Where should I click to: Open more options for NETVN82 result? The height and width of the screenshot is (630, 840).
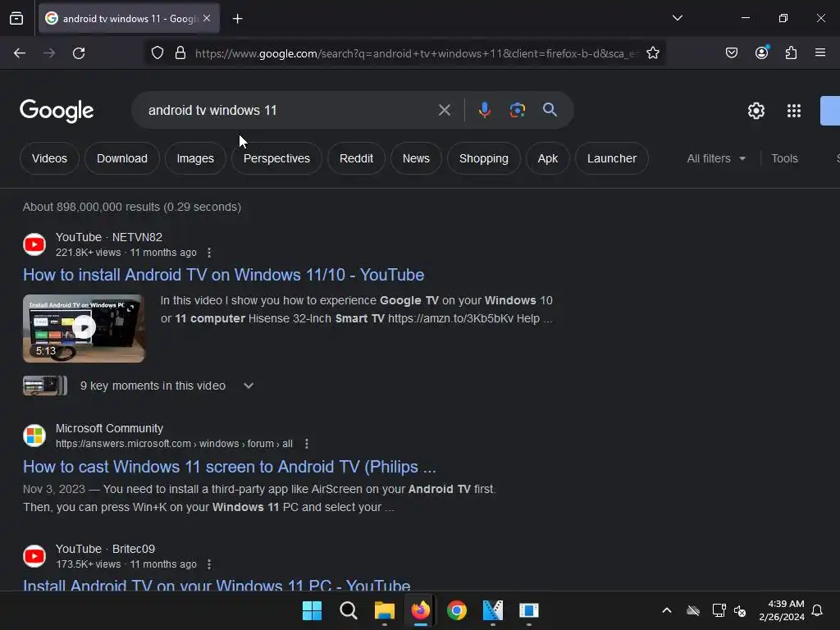pos(209,253)
